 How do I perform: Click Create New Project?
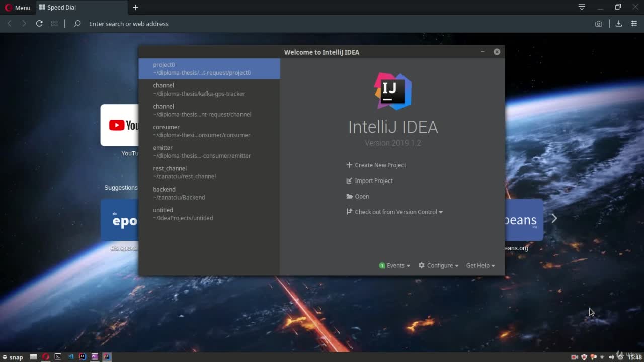coord(376,165)
